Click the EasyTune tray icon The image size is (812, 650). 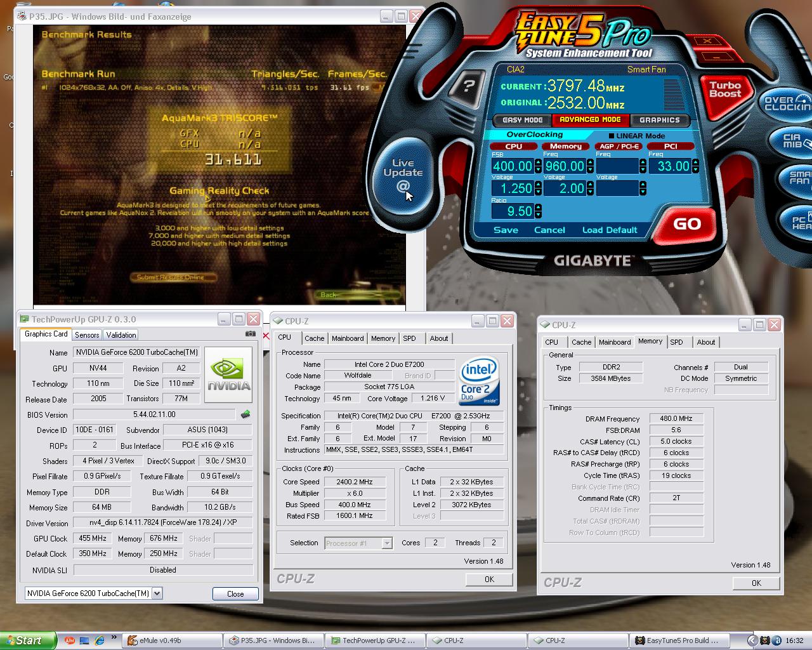click(x=765, y=640)
